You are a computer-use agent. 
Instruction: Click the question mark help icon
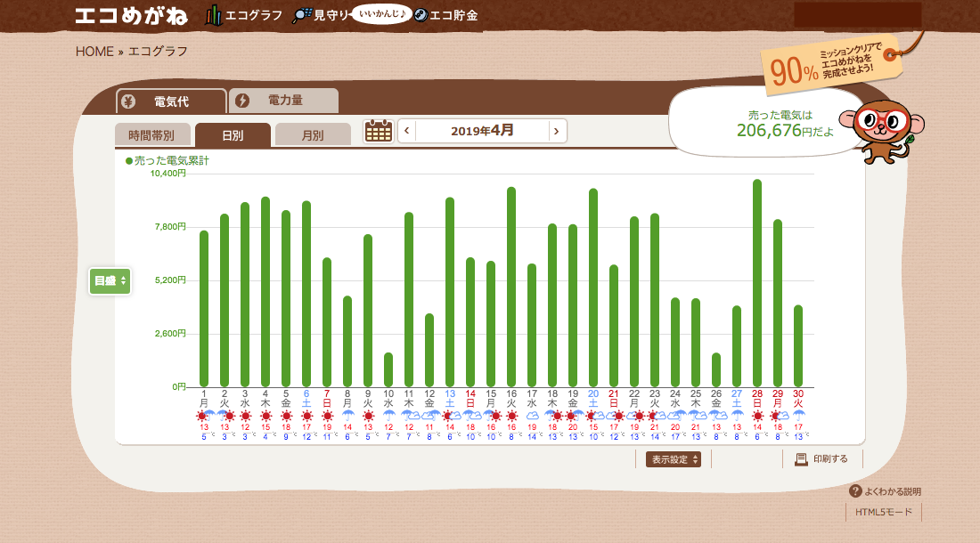pyautogui.click(x=855, y=491)
